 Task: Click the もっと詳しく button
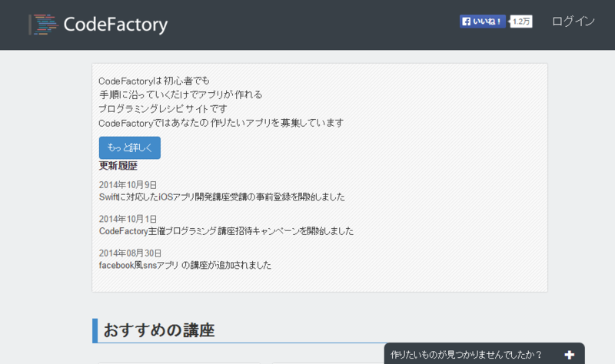pyautogui.click(x=130, y=147)
